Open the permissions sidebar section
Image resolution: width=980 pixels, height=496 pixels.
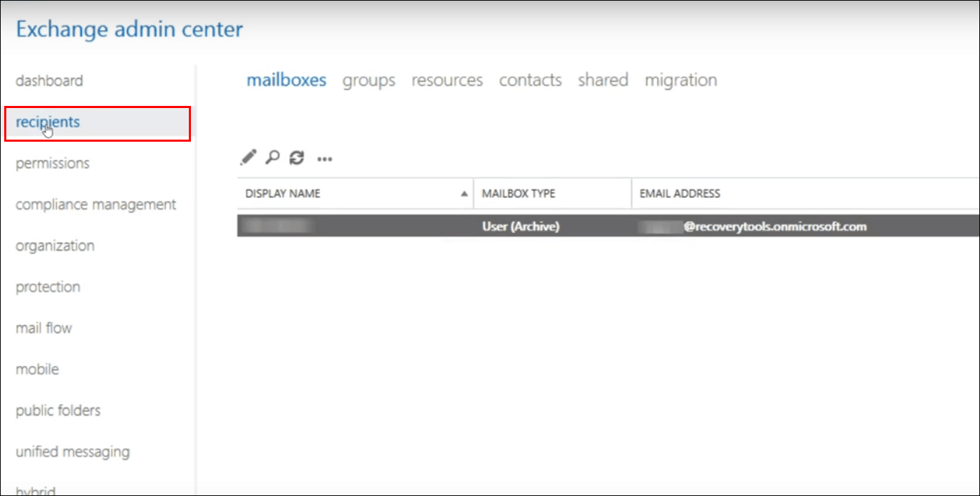[x=52, y=163]
